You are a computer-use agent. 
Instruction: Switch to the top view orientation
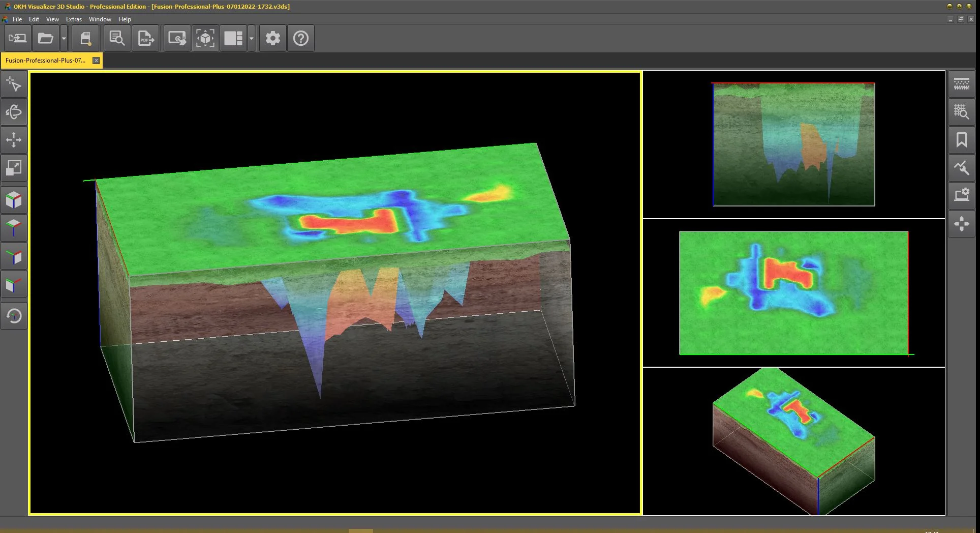[14, 227]
